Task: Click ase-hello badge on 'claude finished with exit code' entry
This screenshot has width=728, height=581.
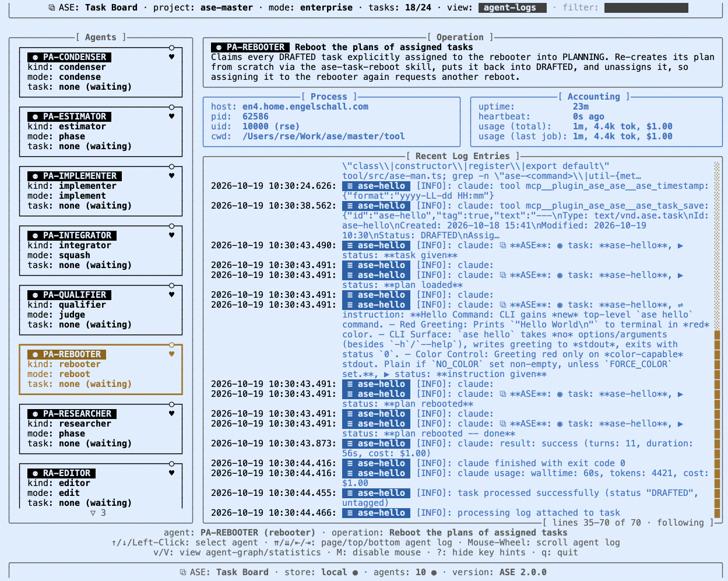Action: 376,463
